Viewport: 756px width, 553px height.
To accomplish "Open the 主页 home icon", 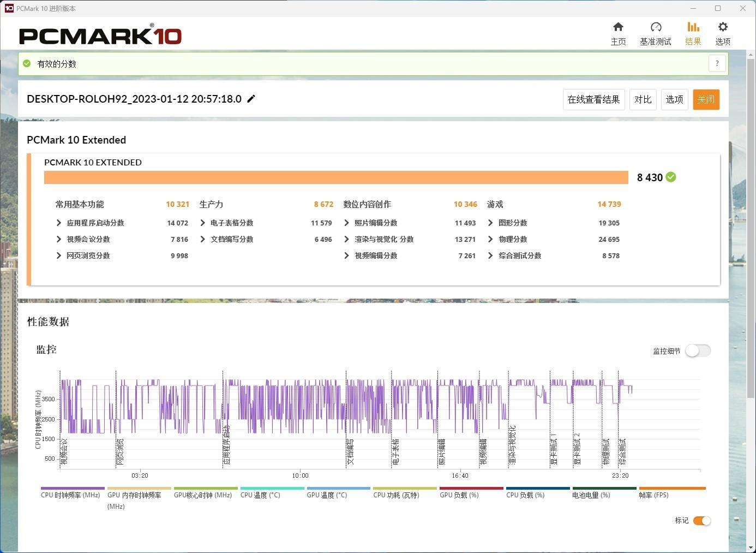I will point(618,27).
